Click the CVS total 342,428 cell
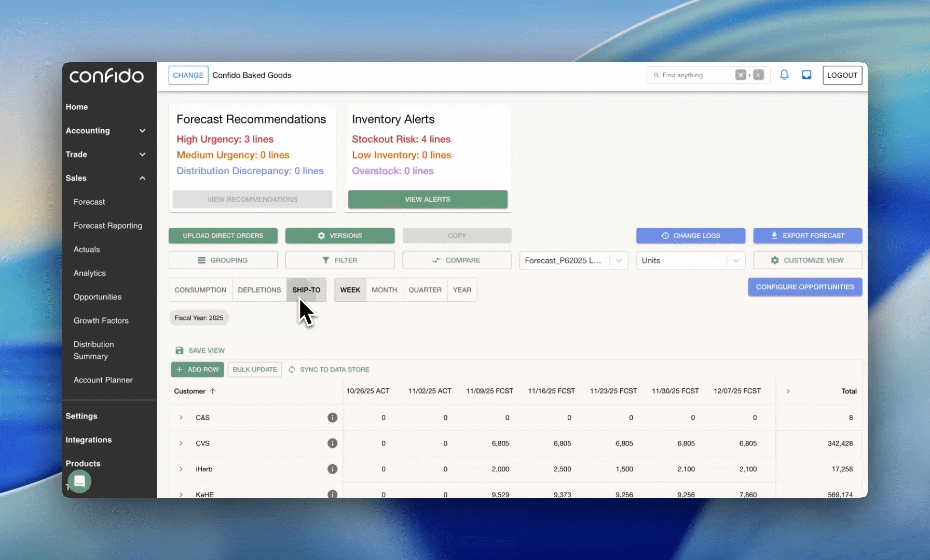Image resolution: width=930 pixels, height=560 pixels. tap(840, 443)
